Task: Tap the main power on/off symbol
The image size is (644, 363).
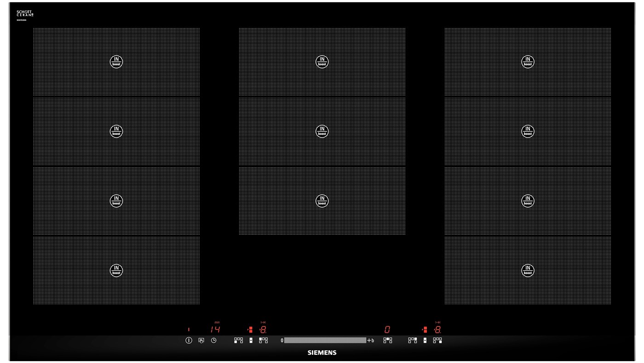Action: click(189, 340)
